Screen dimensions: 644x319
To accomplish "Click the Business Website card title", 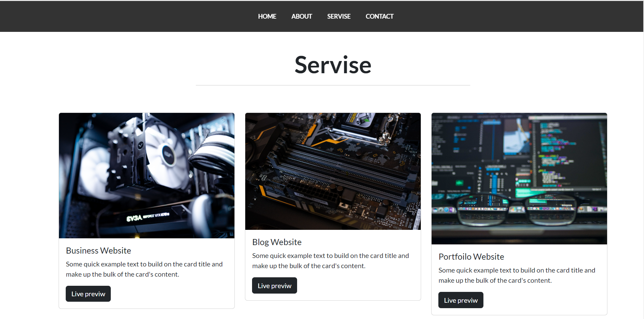I will (x=98, y=251).
